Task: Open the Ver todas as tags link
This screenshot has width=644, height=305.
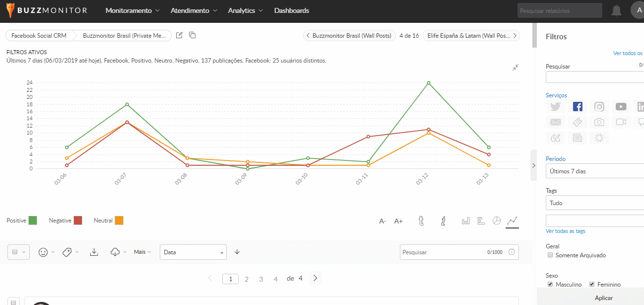Action: [566, 231]
